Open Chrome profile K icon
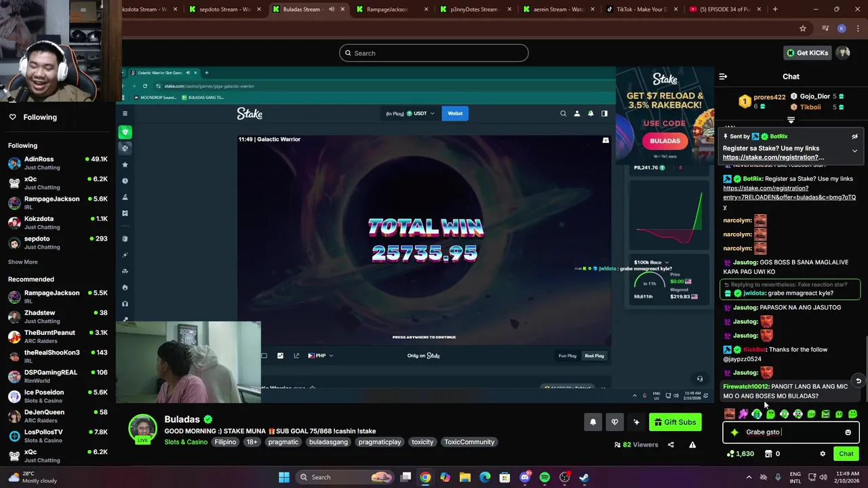The image size is (868, 488). click(842, 28)
